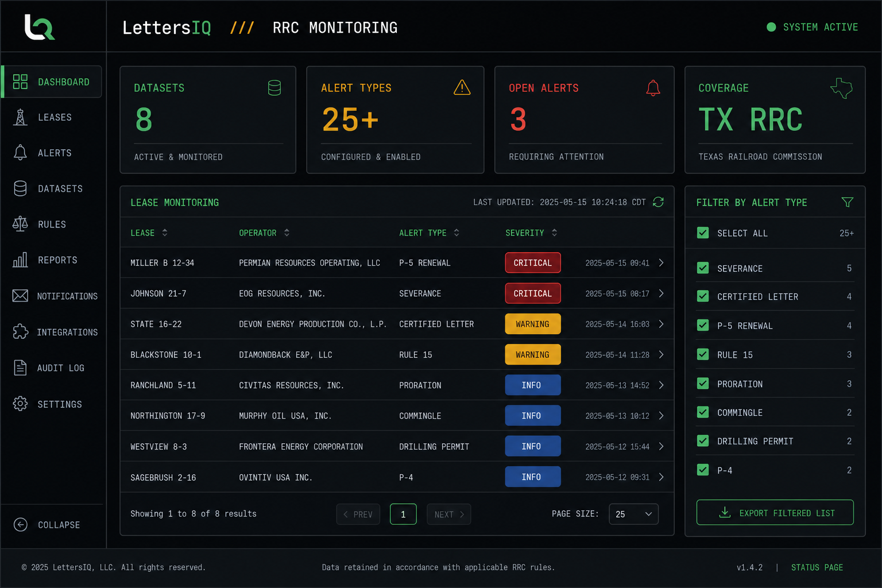The image size is (882, 588).
Task: Click the Reports bar chart icon
Action: click(x=20, y=260)
